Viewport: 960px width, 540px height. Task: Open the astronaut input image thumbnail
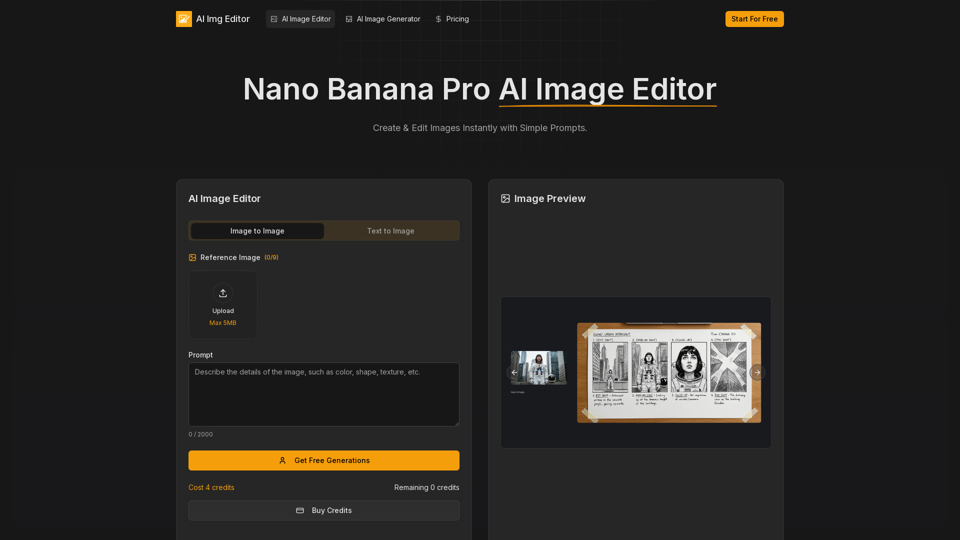click(539, 367)
